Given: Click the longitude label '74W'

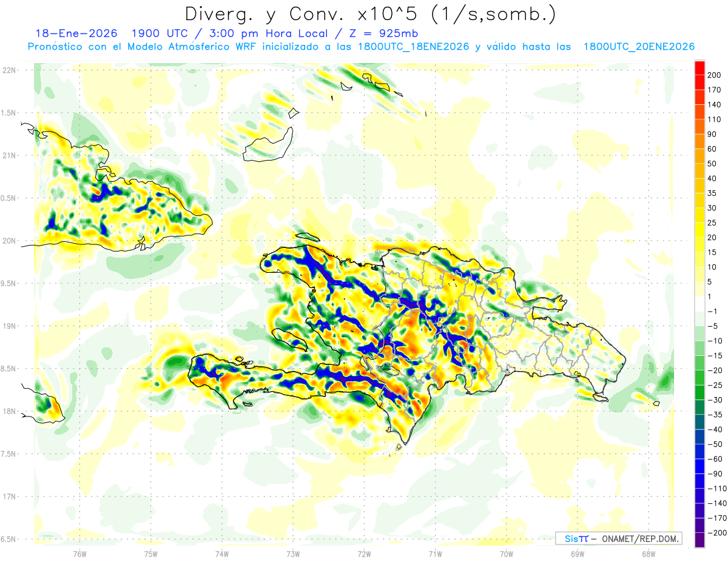Looking at the screenshot, I should pyautogui.click(x=221, y=553).
